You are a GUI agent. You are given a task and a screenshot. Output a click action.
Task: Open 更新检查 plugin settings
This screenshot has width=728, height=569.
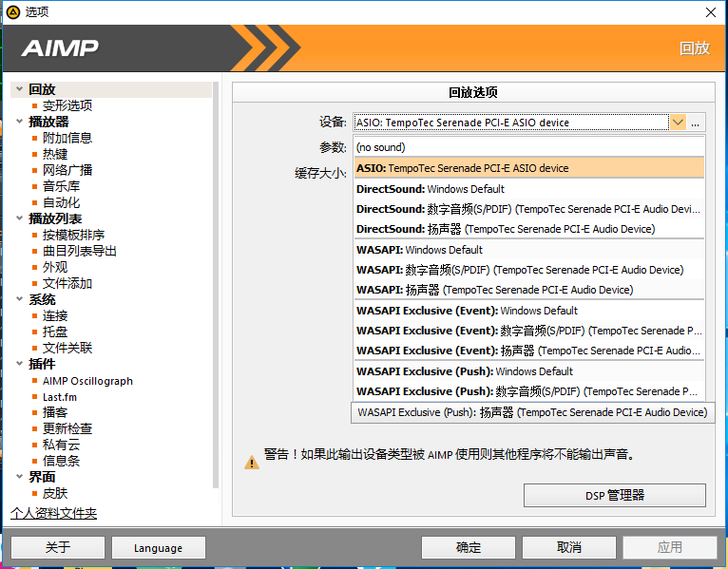67,428
